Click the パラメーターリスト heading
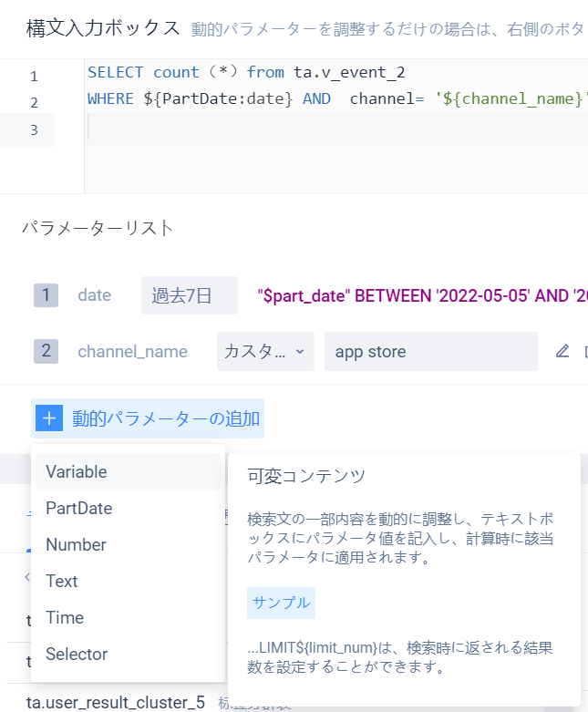 (98, 228)
